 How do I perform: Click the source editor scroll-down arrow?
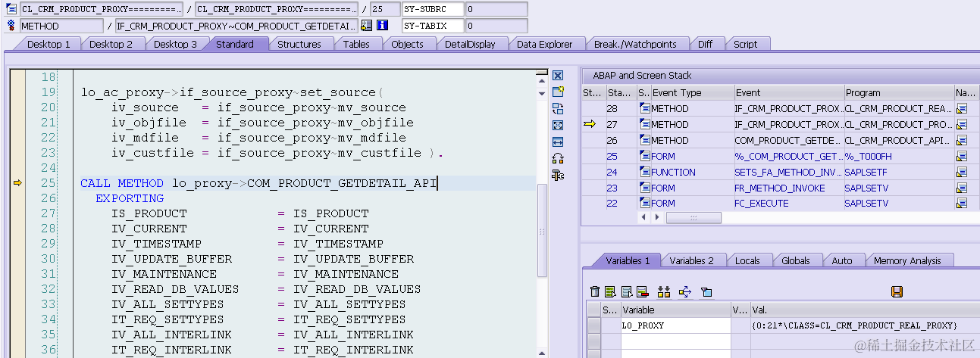pos(541,92)
